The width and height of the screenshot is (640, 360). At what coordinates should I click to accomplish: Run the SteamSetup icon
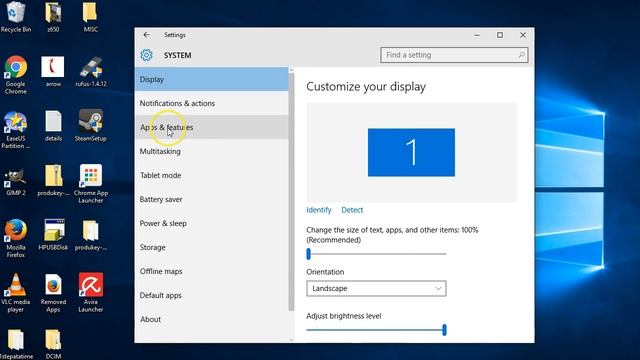91,126
